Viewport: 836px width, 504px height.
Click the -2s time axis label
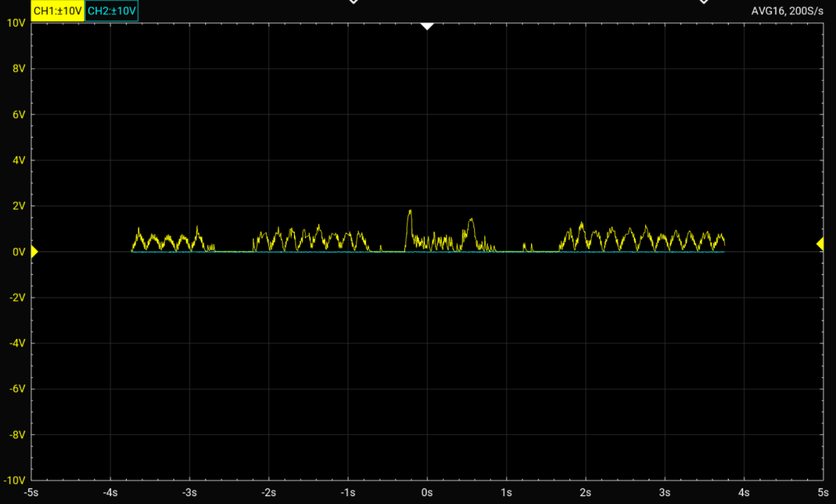269,492
